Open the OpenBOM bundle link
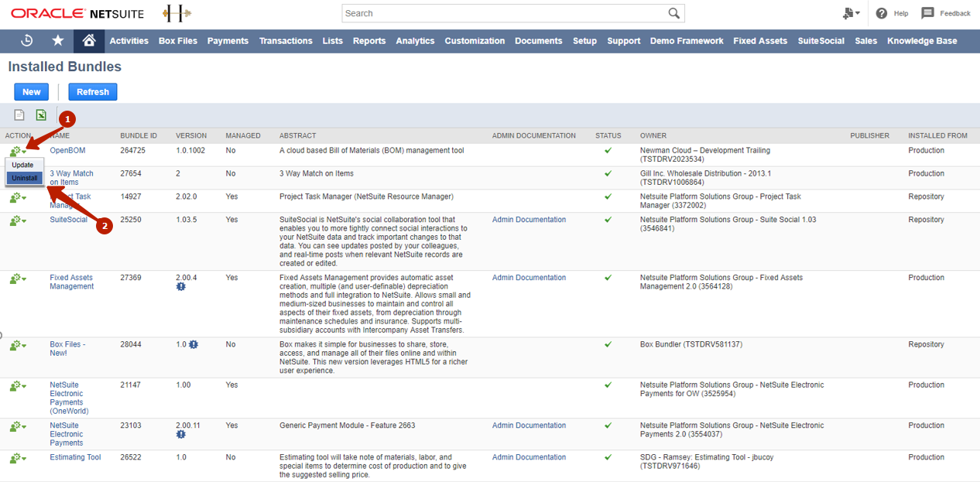980x482 pixels. pyautogui.click(x=68, y=150)
